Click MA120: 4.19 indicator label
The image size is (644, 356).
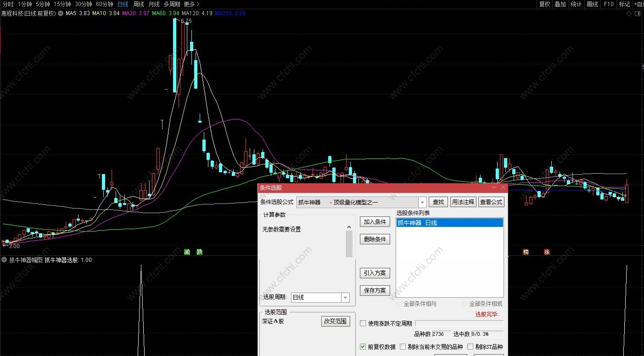click(197, 13)
